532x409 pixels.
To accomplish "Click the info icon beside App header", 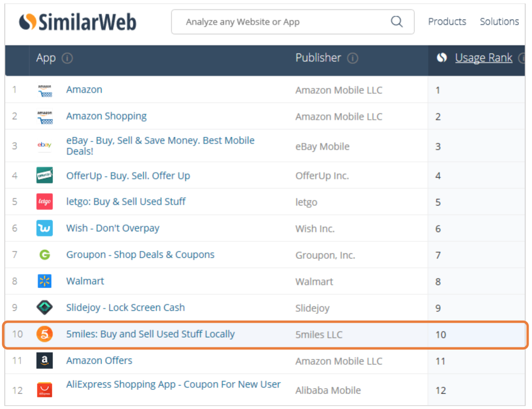I will 67,58.
